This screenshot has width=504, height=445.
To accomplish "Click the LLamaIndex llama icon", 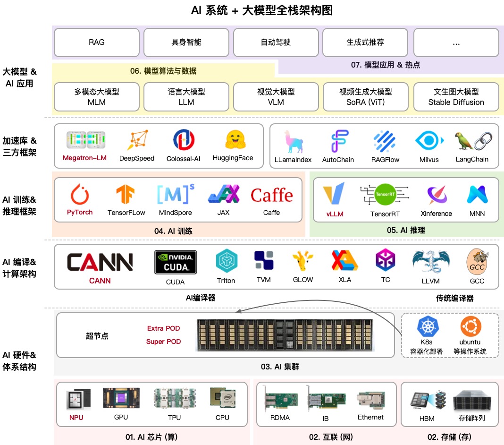I will (293, 139).
